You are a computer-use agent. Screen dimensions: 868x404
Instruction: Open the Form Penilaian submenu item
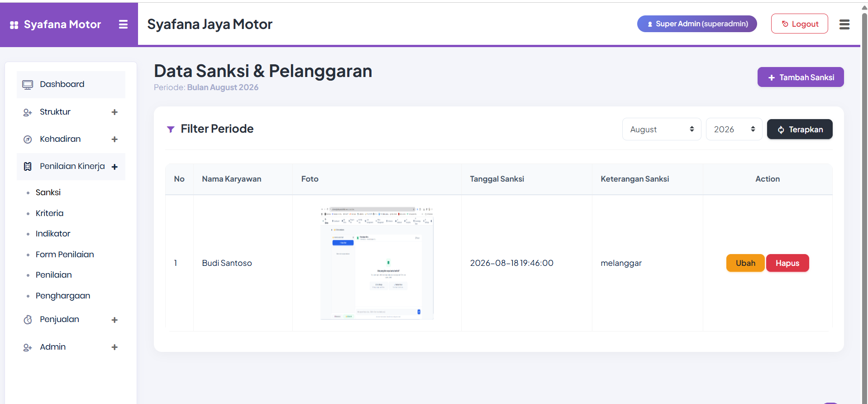(x=65, y=255)
